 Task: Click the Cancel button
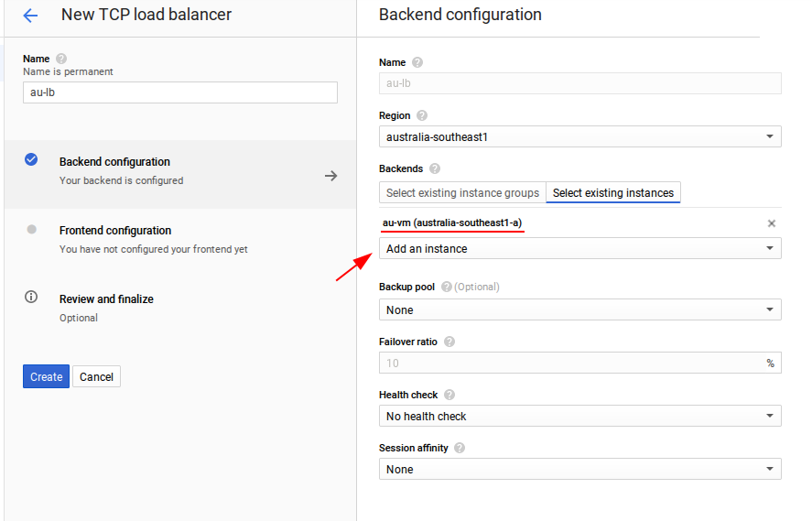(x=96, y=376)
